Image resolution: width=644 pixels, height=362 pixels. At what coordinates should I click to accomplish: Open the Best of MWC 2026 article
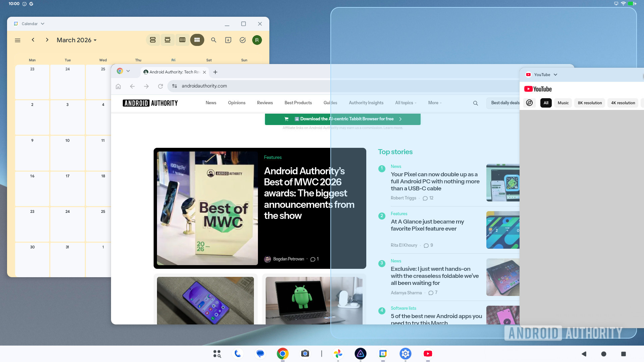(309, 193)
